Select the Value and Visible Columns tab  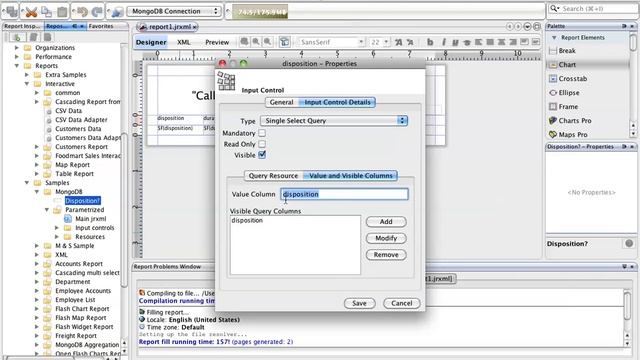pos(351,176)
